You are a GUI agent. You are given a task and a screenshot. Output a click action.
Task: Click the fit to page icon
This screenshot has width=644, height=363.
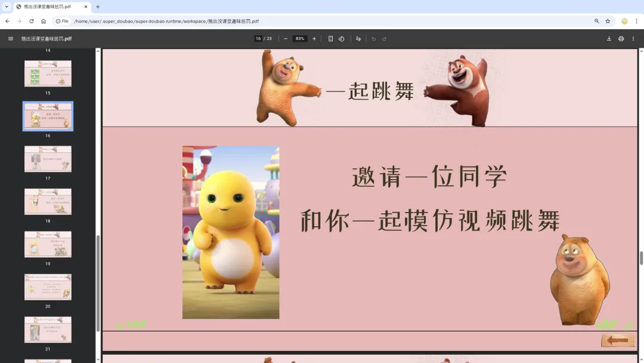click(x=330, y=39)
